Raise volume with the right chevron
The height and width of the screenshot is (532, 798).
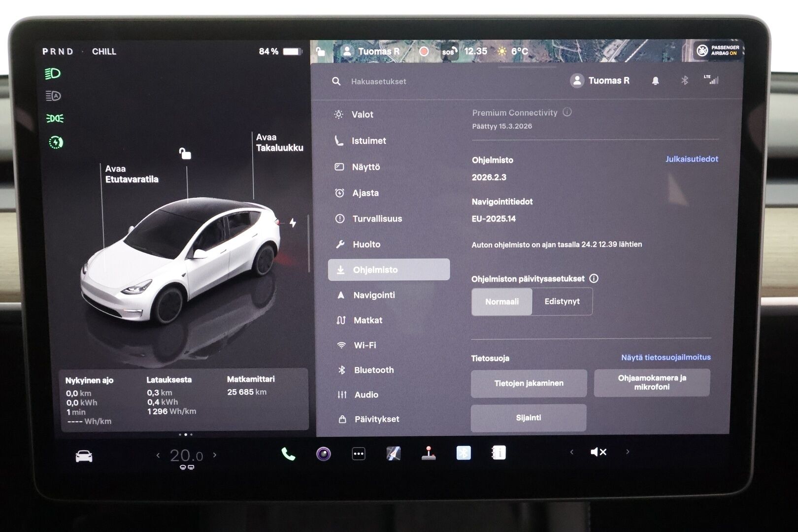(628, 451)
